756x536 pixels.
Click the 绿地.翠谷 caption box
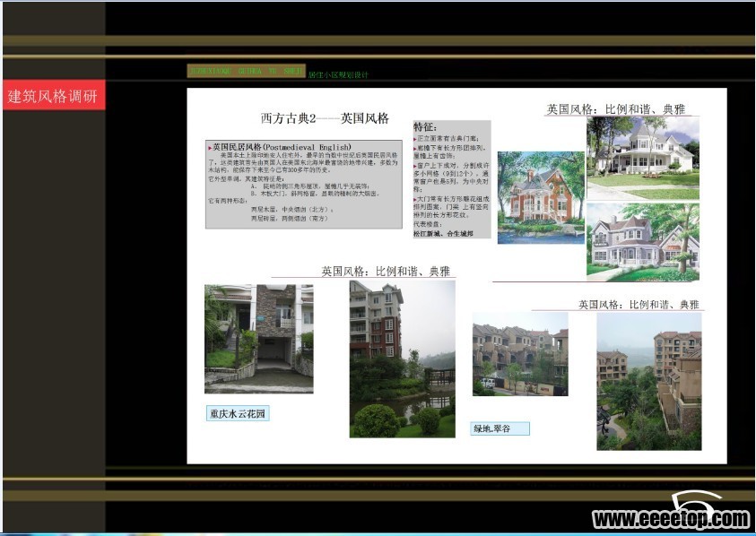pos(500,428)
